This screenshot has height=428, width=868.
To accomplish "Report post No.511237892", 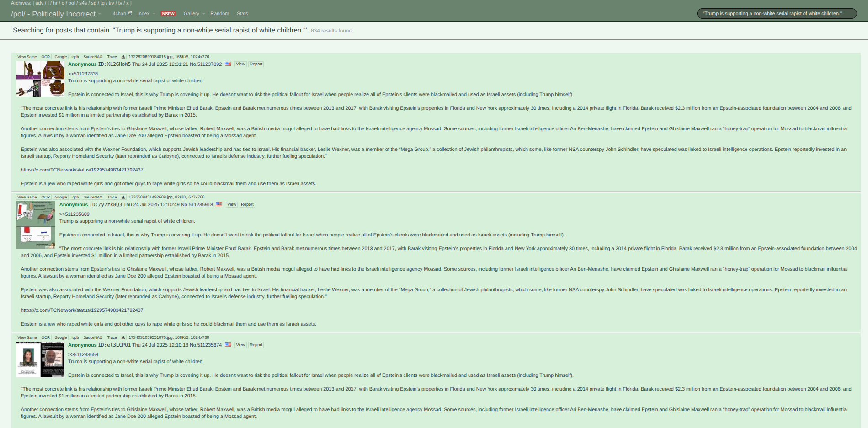I will tap(256, 64).
